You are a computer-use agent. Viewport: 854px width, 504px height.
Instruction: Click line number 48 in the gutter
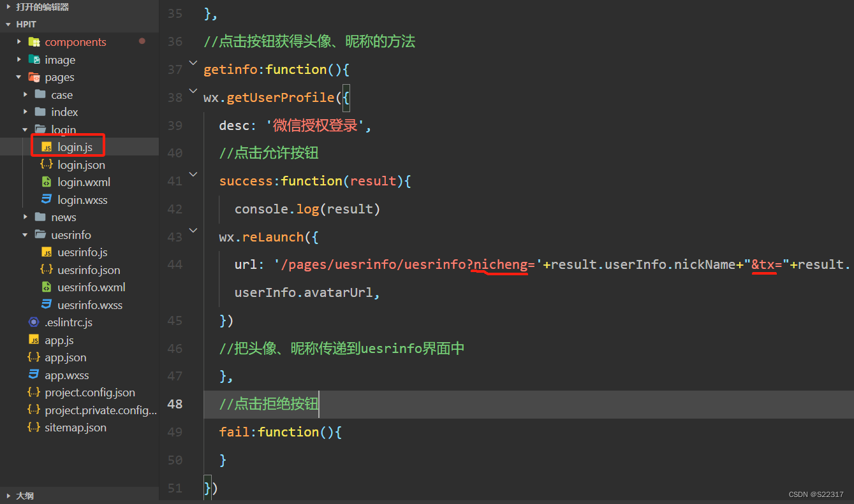click(175, 404)
